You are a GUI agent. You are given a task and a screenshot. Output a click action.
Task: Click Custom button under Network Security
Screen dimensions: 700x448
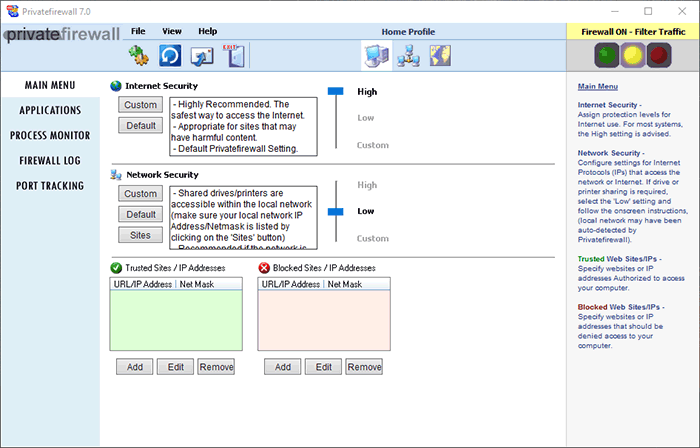[x=141, y=194]
